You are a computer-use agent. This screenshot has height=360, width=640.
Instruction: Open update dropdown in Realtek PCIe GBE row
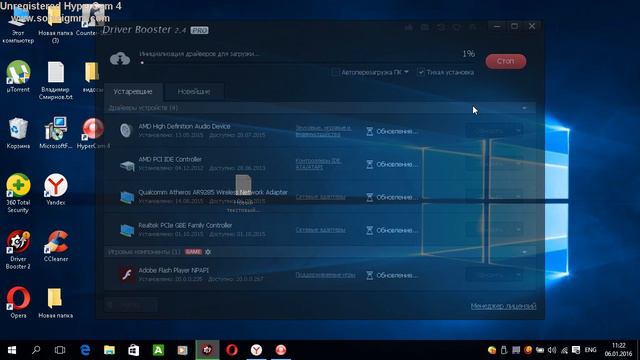(x=518, y=230)
